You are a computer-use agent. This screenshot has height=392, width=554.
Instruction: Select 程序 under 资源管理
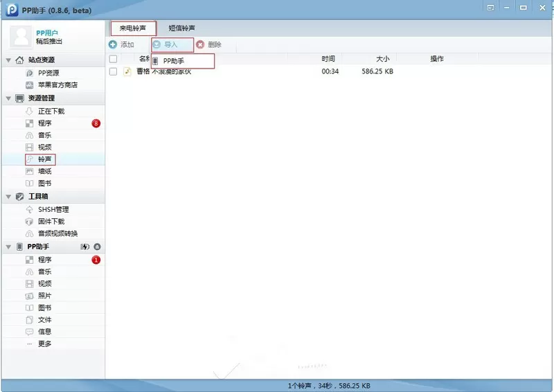pos(44,123)
